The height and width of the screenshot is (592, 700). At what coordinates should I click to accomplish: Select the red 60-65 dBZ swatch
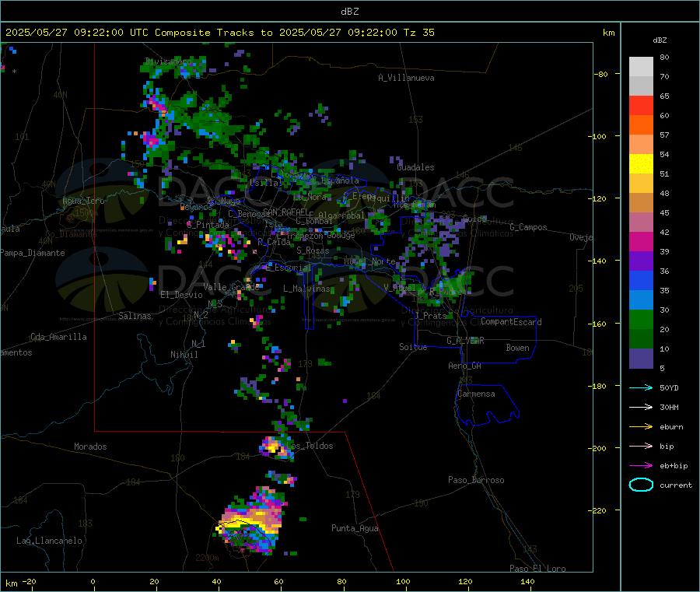pyautogui.click(x=641, y=105)
